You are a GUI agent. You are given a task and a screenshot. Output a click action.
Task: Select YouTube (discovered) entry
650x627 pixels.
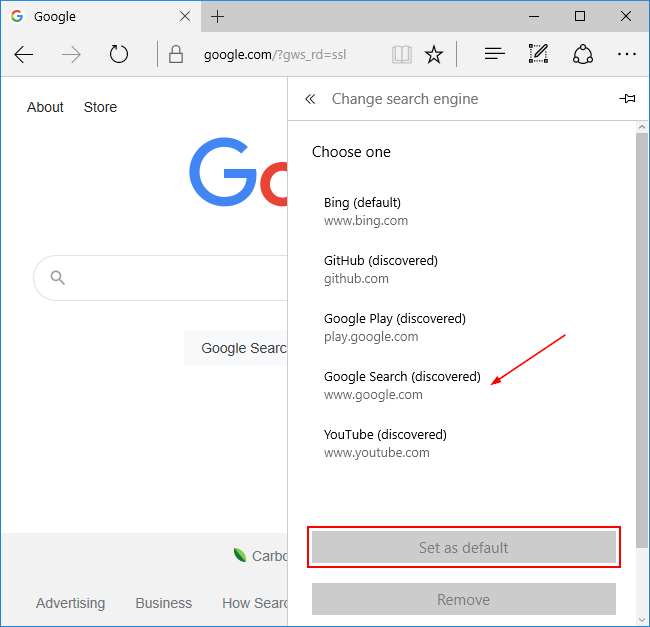461,443
